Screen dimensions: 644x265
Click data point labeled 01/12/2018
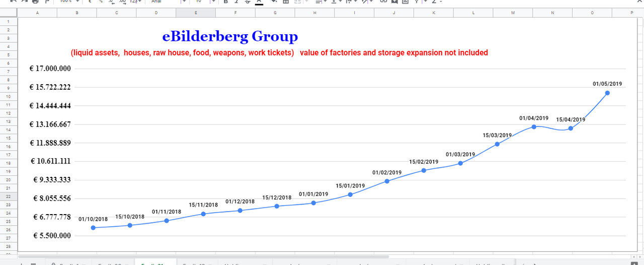pyautogui.click(x=240, y=210)
